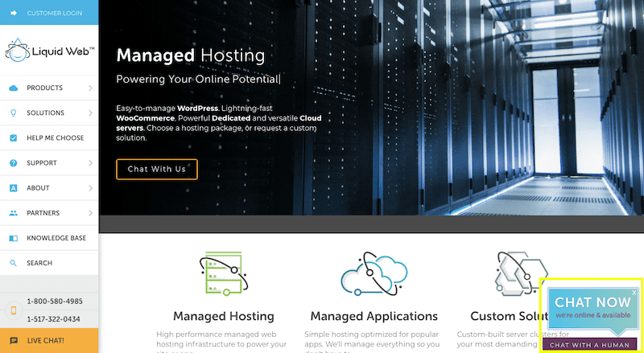Click the Customer Login link
The width and height of the screenshot is (644, 353).
coord(49,13)
